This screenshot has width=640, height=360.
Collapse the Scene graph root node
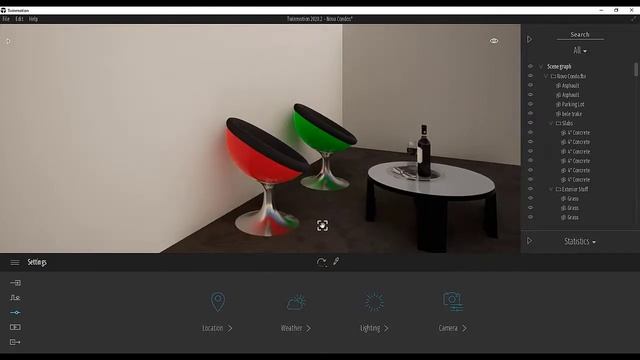click(541, 66)
